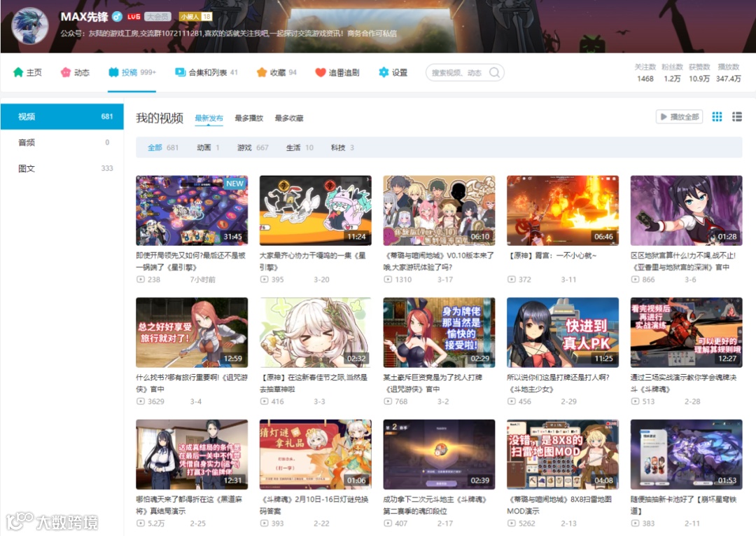
Task: Click 粉丝数 1.2万 stat
Action: point(672,73)
